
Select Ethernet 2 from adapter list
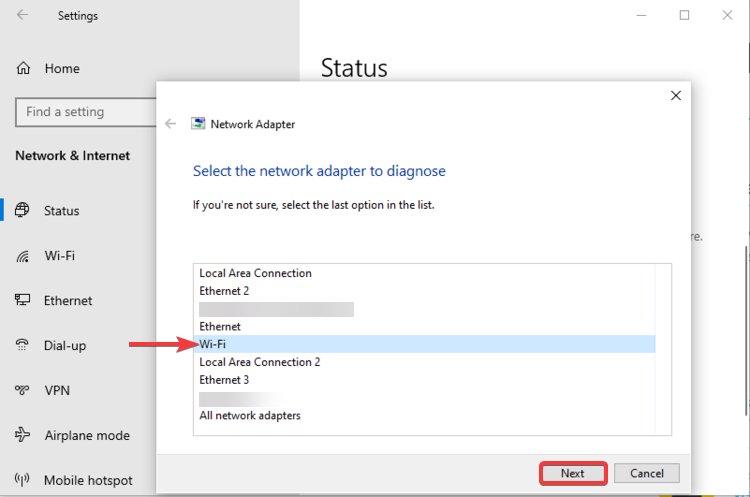point(224,291)
